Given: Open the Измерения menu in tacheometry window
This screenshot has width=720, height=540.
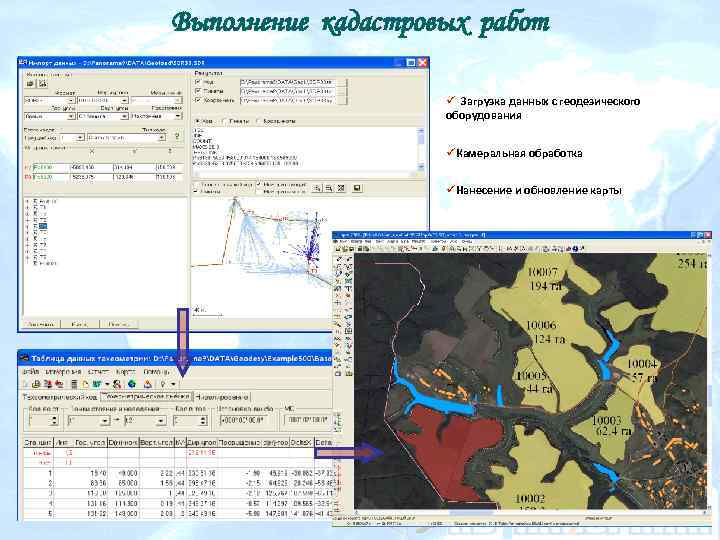Looking at the screenshot, I should (x=64, y=371).
